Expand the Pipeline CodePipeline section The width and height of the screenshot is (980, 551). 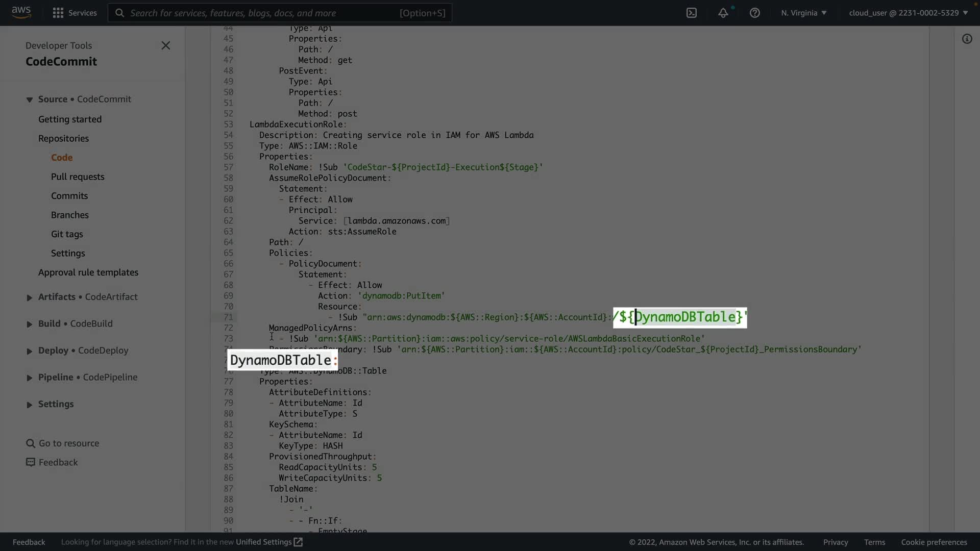tap(30, 378)
